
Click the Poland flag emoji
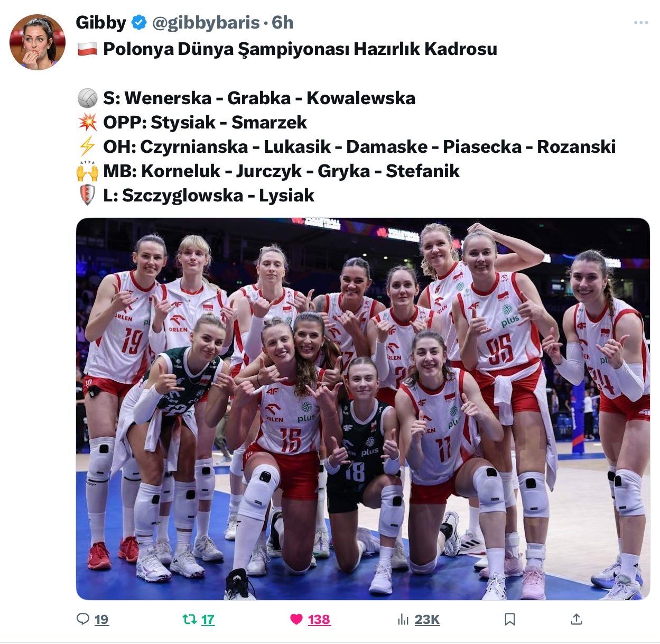coord(87,49)
